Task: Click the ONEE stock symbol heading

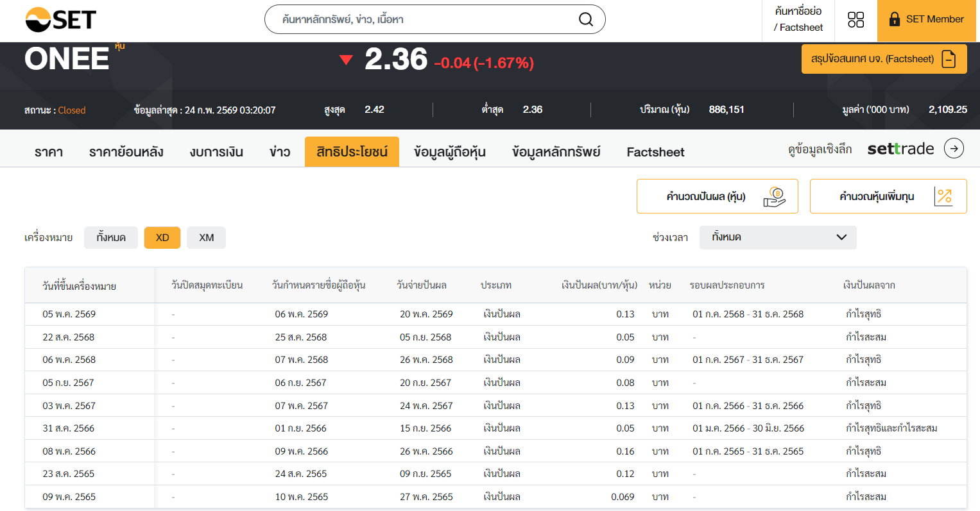Action: (67, 59)
